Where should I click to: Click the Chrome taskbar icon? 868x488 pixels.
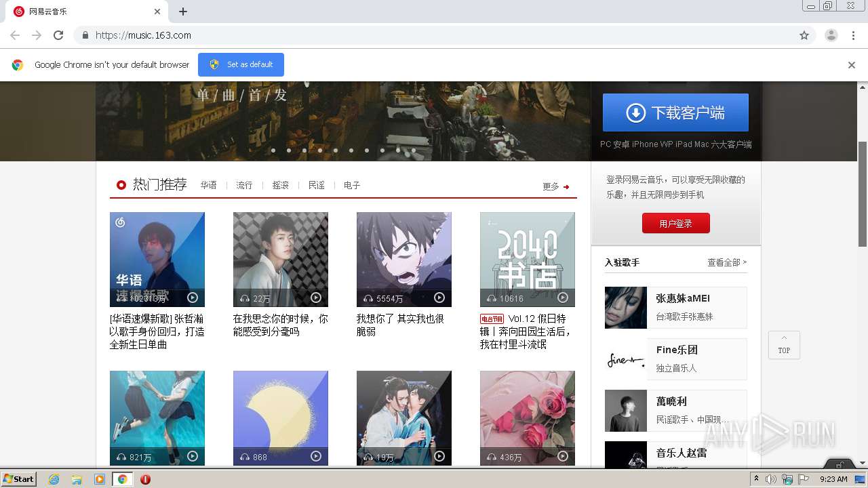[x=122, y=479]
